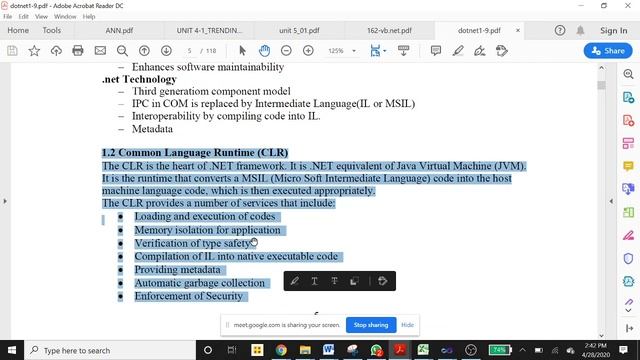Show more tools chevron in right pane
The height and width of the screenshot is (360, 640).
pos(629,311)
